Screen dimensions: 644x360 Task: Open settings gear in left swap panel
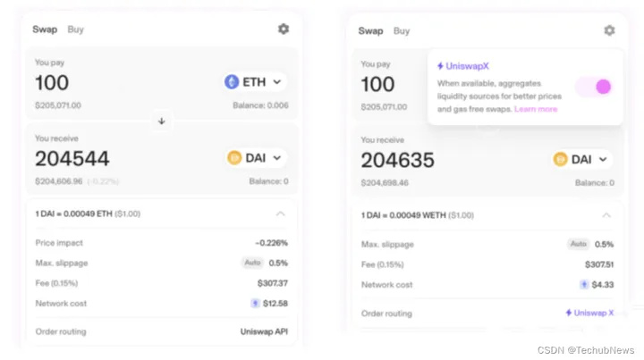(284, 29)
